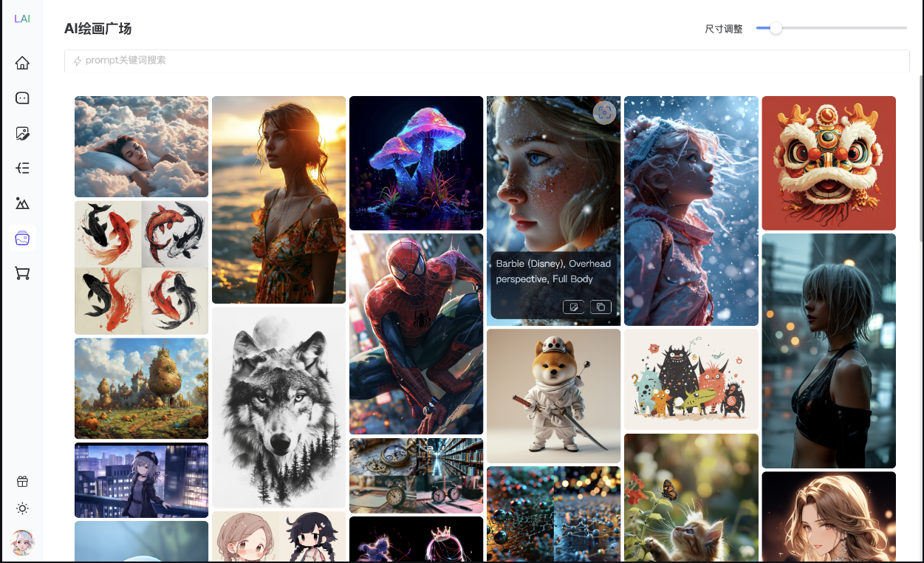Click the list outline icon in sidebar
The image size is (924, 563).
(x=22, y=168)
